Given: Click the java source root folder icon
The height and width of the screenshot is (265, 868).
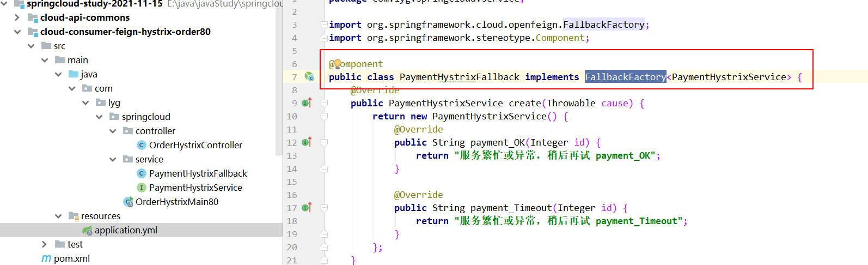Looking at the screenshot, I should click(x=74, y=74).
